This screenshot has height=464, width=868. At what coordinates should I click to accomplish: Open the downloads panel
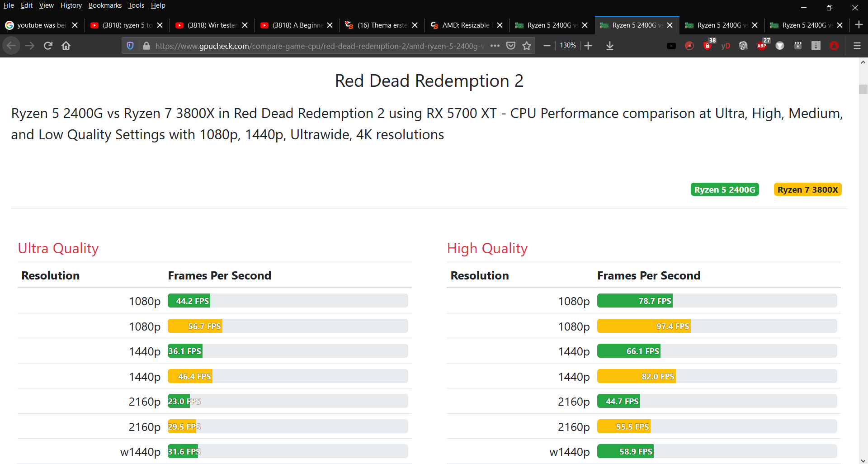click(x=610, y=46)
